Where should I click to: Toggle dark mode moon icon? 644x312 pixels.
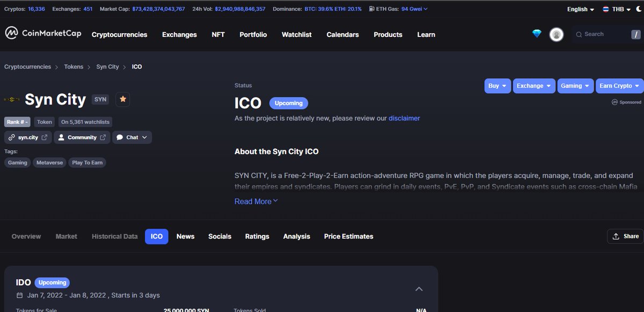coord(639,9)
